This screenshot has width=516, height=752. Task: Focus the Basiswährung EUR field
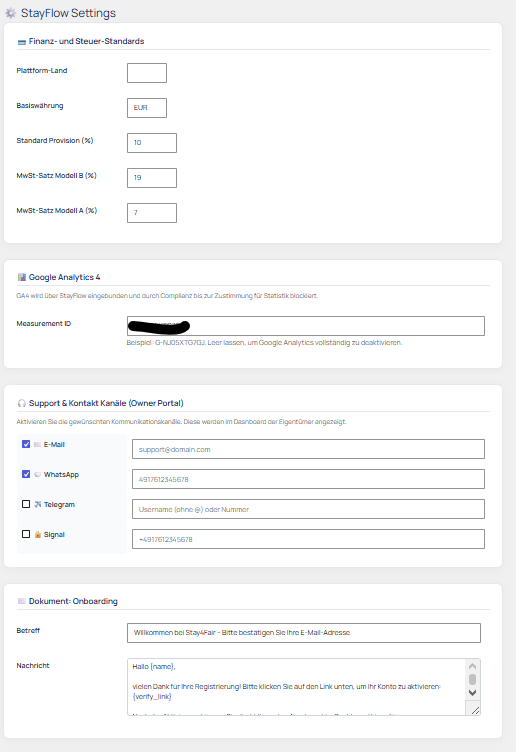point(147,108)
